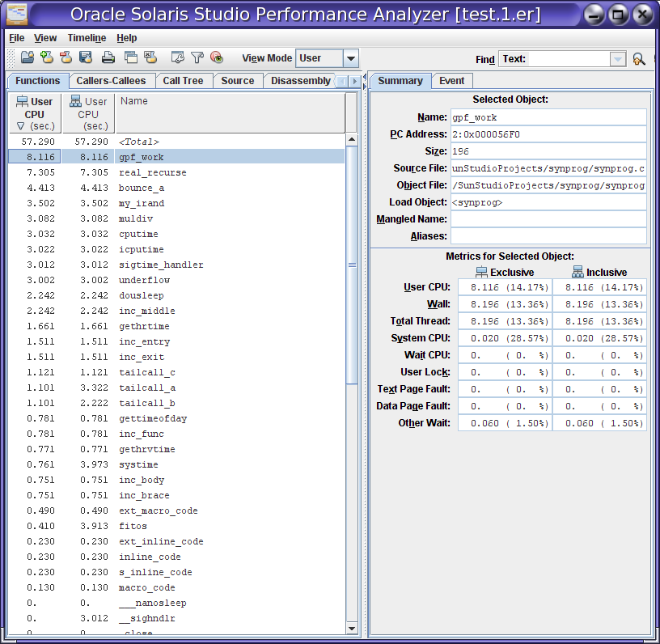Switch to the Event tab
660x644 pixels.
point(451,81)
